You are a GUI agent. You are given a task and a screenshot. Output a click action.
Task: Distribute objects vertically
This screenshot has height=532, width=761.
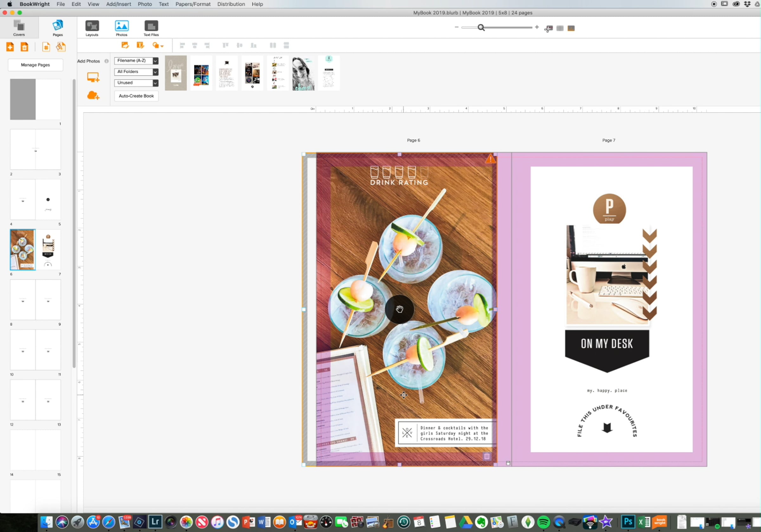click(286, 45)
